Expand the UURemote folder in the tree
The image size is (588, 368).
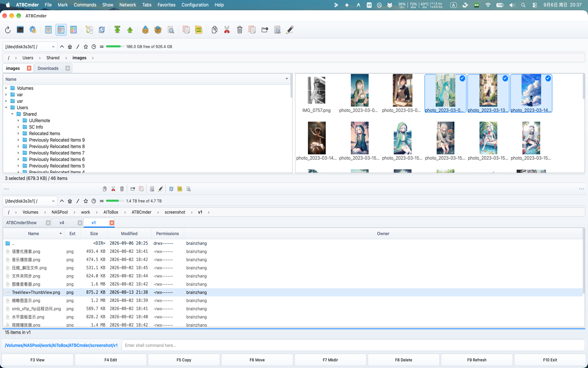[18, 120]
